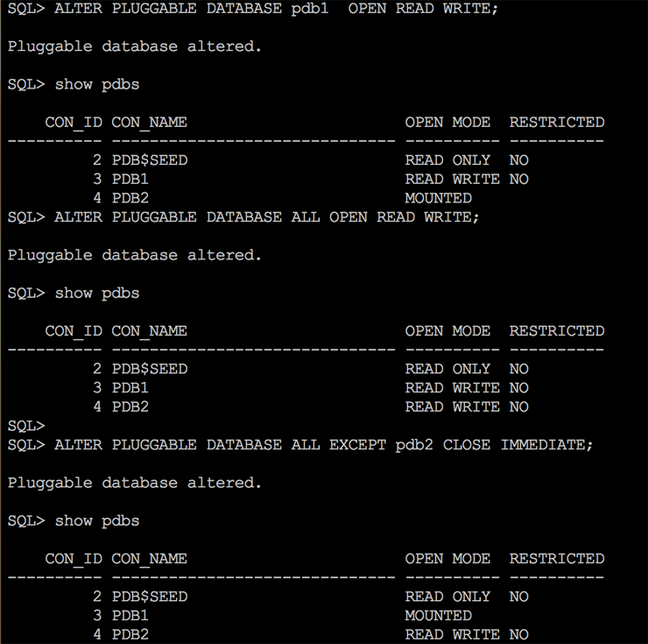The image size is (648, 644).
Task: Click READ ONLY status in the bottom table
Action: click(447, 597)
